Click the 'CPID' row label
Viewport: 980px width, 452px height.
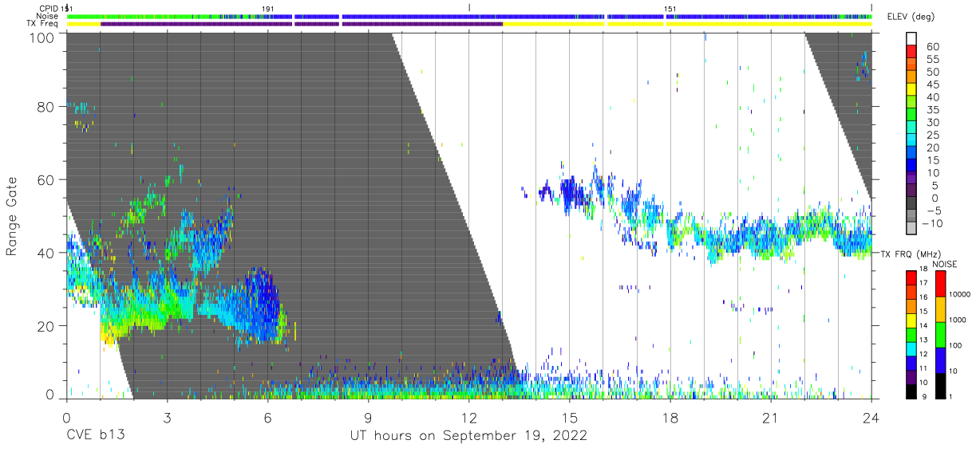point(49,8)
